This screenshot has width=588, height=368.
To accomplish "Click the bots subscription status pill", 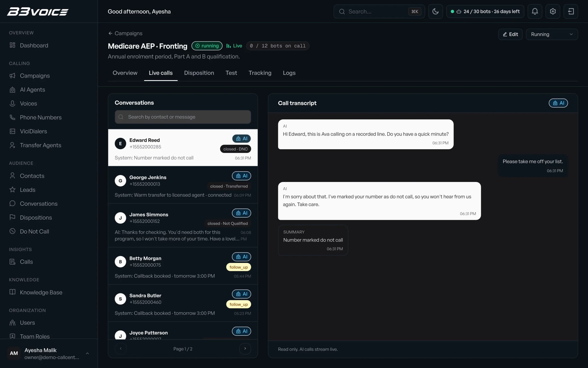I will click(x=485, y=11).
